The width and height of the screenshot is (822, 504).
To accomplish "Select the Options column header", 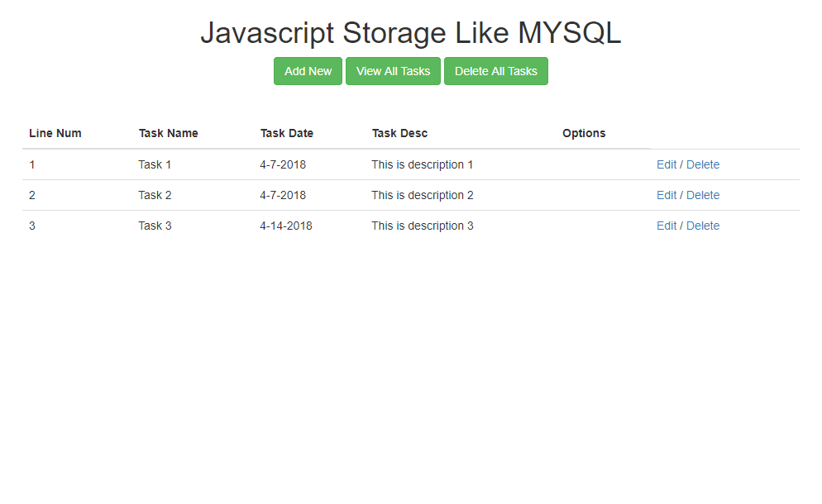I will click(584, 133).
